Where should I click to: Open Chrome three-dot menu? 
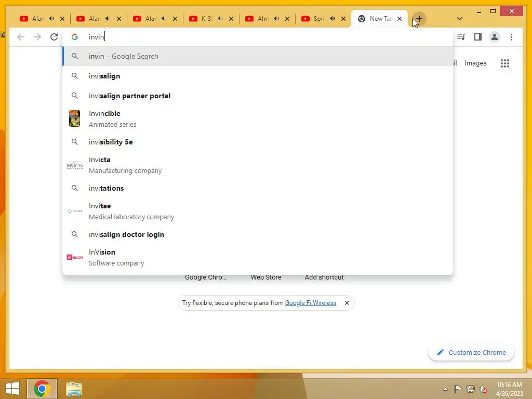coord(511,37)
